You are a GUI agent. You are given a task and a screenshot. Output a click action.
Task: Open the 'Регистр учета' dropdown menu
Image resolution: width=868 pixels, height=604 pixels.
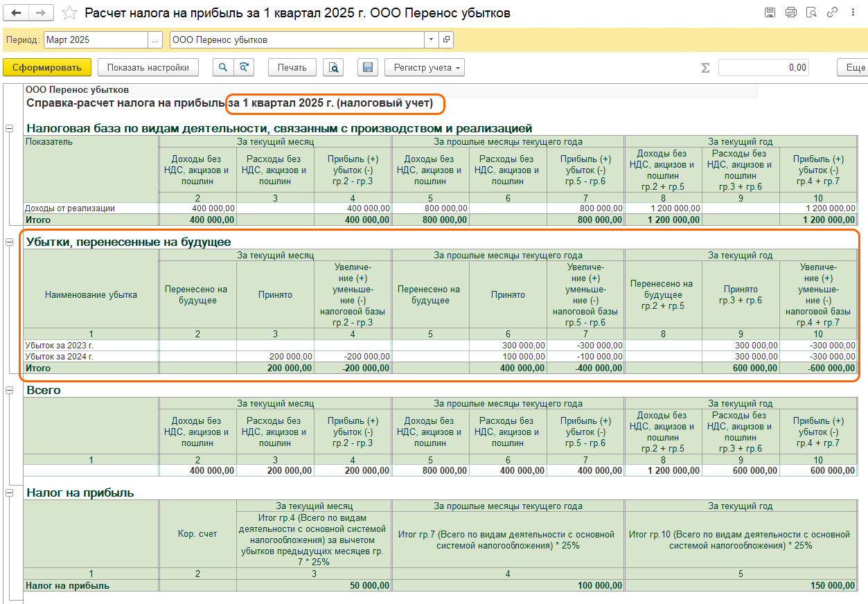tap(424, 67)
